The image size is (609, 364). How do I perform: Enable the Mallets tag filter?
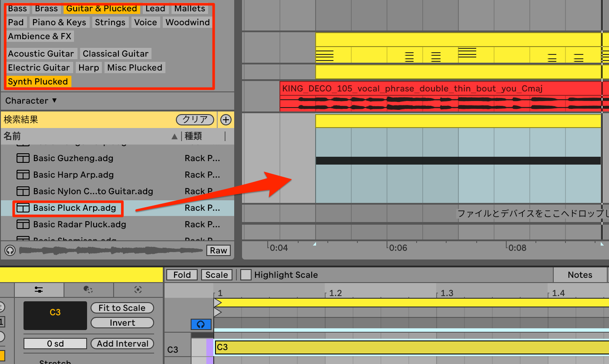(189, 8)
